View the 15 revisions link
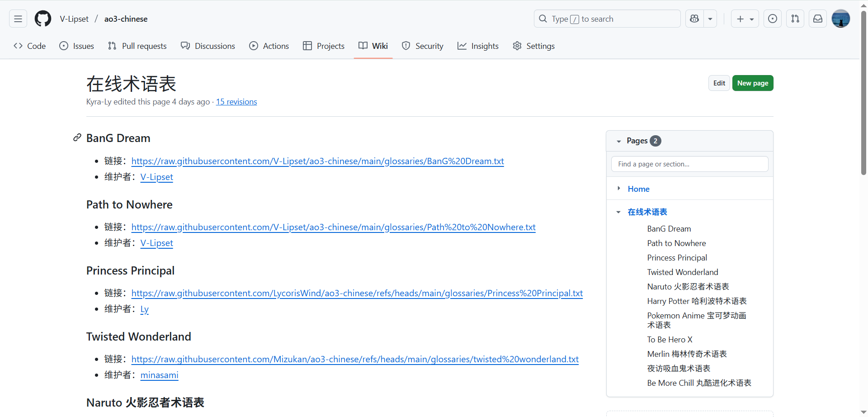Viewport: 868px width, 417px height. tap(236, 102)
